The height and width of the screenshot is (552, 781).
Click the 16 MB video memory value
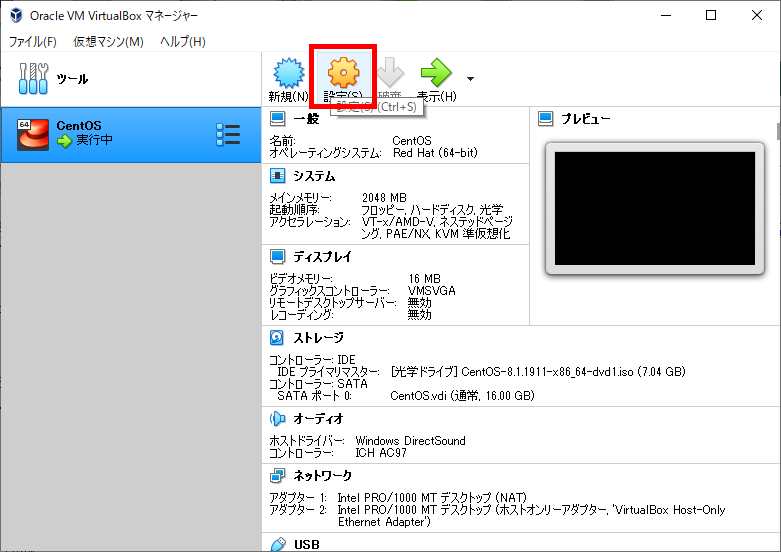click(x=424, y=278)
